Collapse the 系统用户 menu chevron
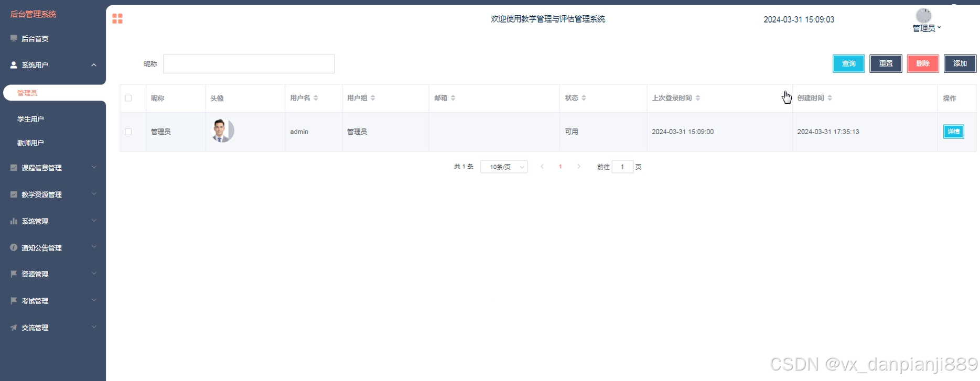 click(x=94, y=65)
